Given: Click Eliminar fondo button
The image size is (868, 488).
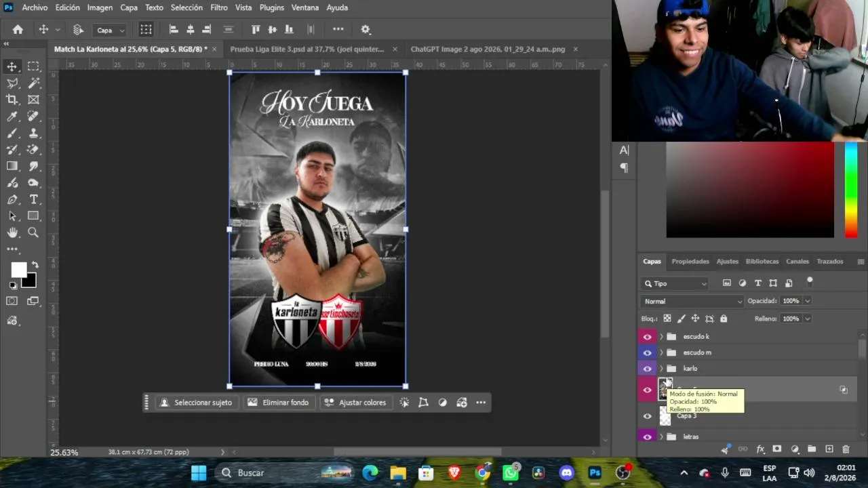Looking at the screenshot, I should pyautogui.click(x=278, y=403).
